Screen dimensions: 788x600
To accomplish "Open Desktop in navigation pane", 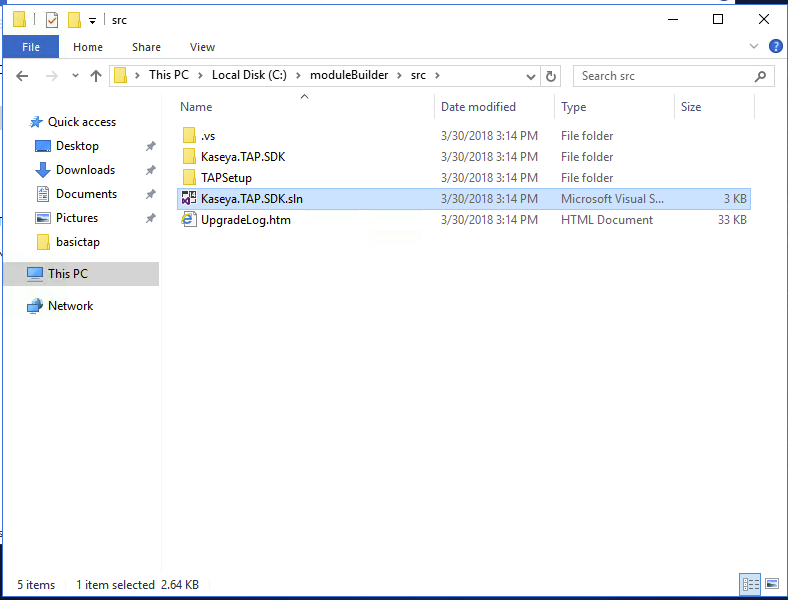I will 77,146.
